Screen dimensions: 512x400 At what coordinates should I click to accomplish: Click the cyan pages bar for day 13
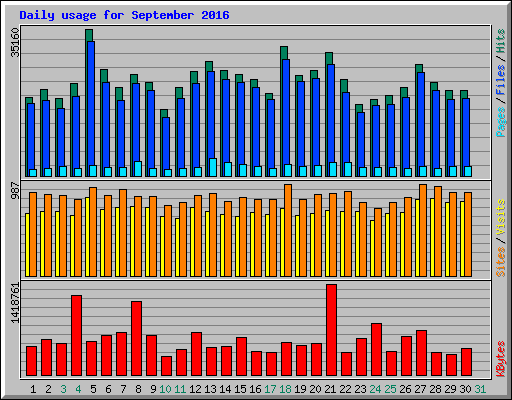pyautogui.click(x=213, y=167)
